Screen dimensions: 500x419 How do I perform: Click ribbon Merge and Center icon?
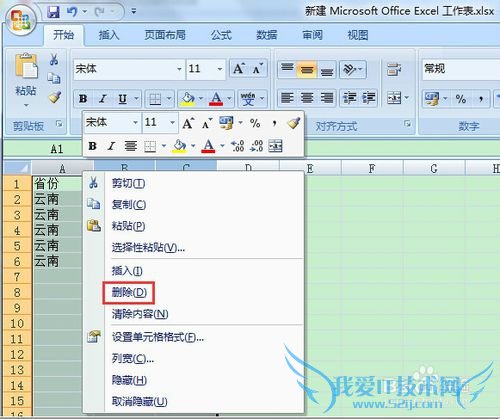(x=394, y=98)
